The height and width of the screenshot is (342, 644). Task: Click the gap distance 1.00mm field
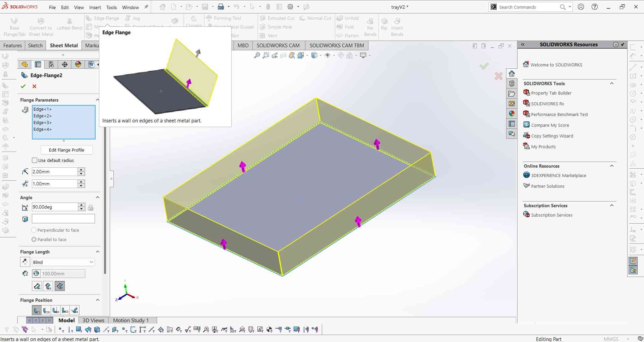coord(55,184)
